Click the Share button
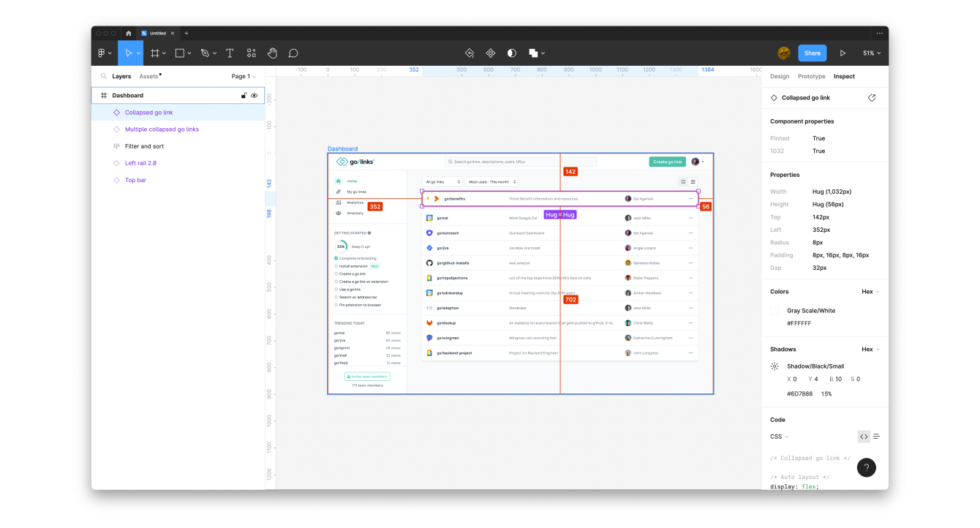The height and width of the screenshot is (528, 980). (812, 53)
